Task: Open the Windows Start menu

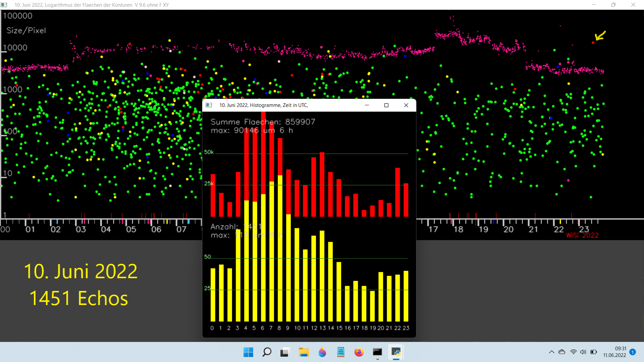Action: (x=248, y=352)
